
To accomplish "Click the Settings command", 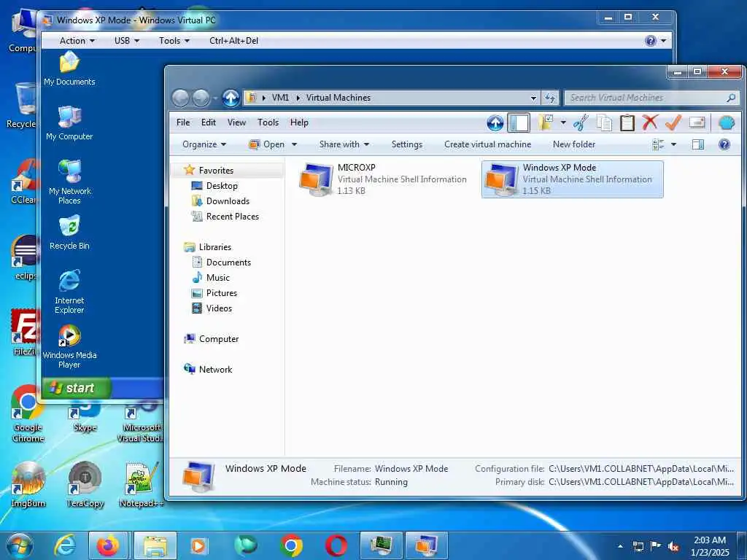I will [x=407, y=144].
